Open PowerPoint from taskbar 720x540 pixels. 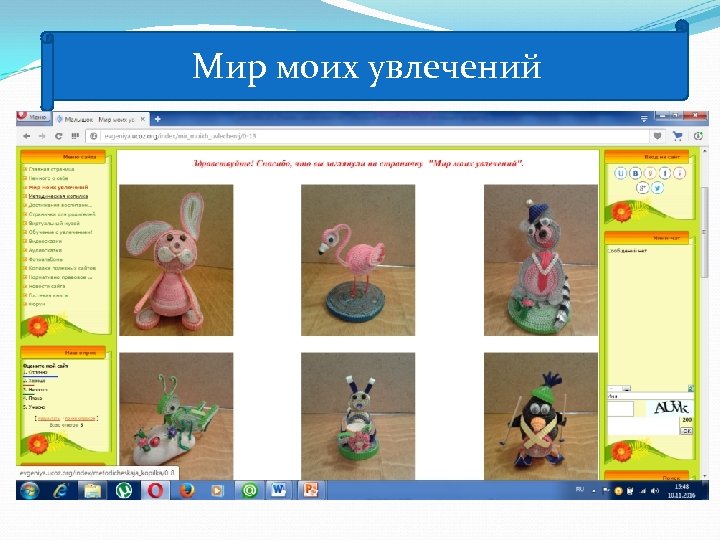310,491
